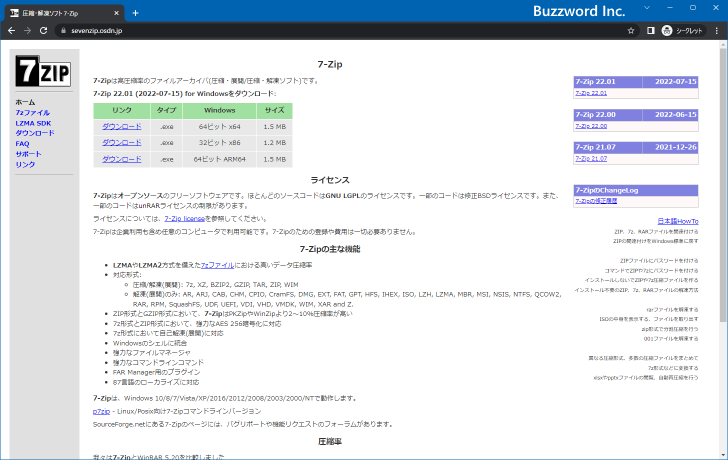This screenshot has width=728, height=460.
Task: Click the 7-ZIP logo image
Action: pyautogui.click(x=43, y=71)
